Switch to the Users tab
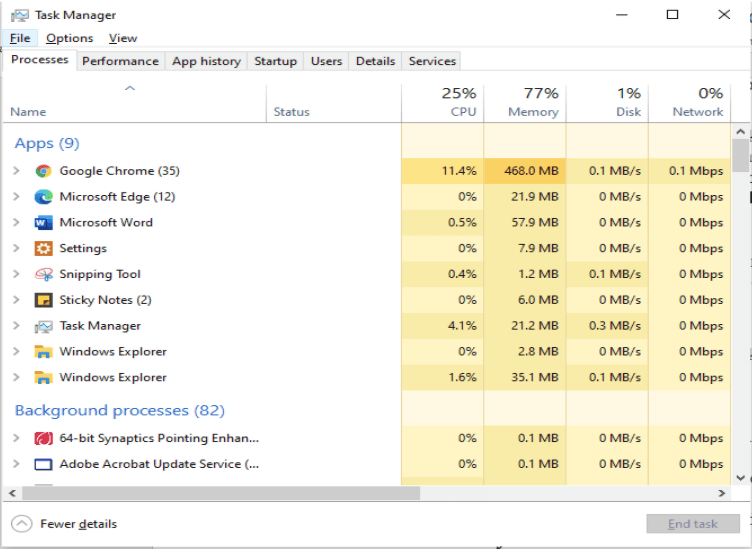Image resolution: width=752 pixels, height=551 pixels. [326, 61]
